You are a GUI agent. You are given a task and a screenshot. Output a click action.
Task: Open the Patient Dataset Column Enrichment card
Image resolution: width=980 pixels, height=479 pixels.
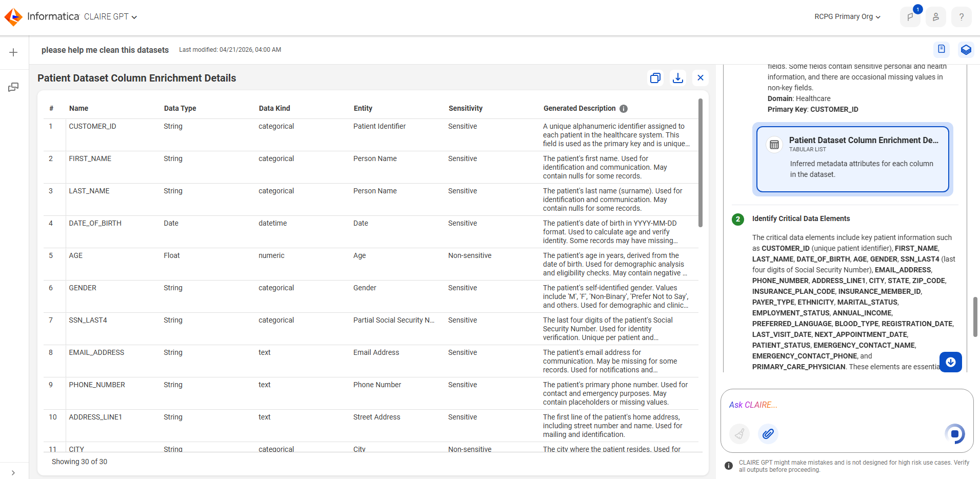[853, 159]
